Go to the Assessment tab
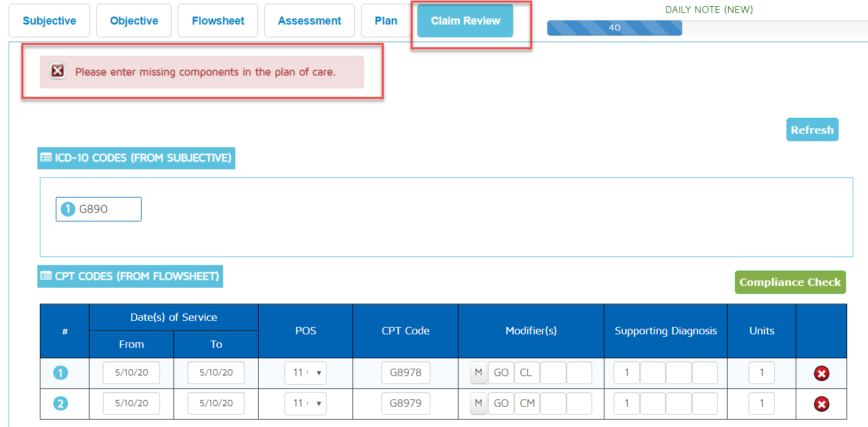Screen dimensions: 868x427 click(310, 21)
